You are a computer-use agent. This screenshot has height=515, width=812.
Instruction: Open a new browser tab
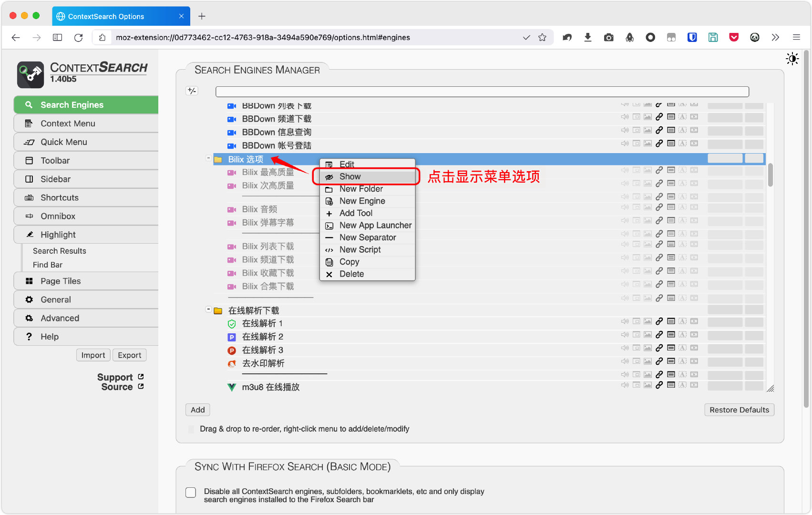pyautogui.click(x=202, y=16)
